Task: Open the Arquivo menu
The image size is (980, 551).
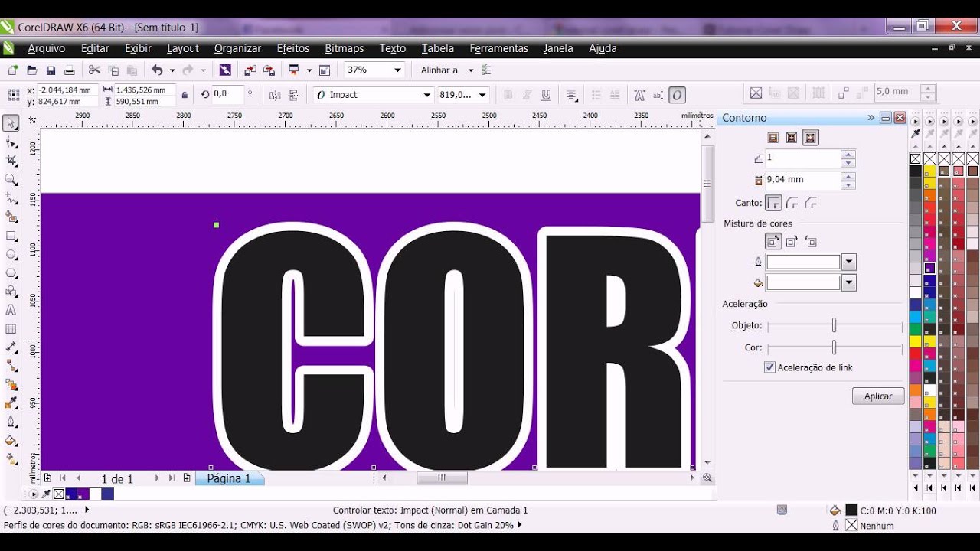Action: (x=47, y=48)
